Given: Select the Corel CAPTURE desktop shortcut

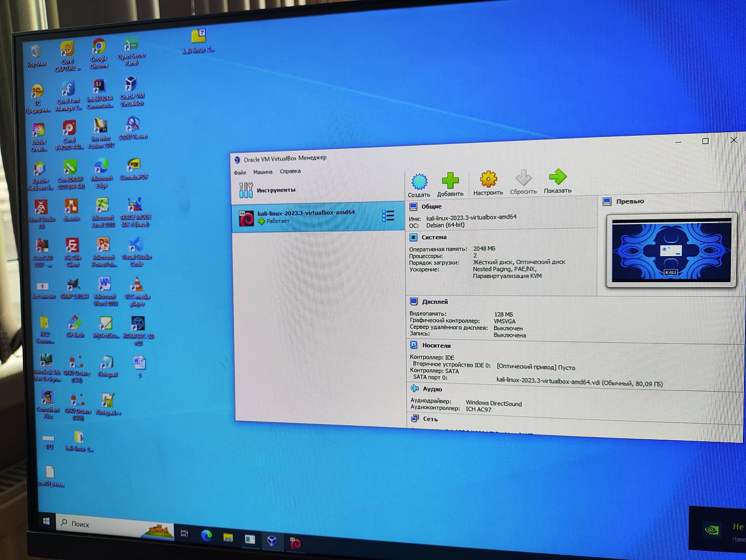Looking at the screenshot, I should click(67, 57).
